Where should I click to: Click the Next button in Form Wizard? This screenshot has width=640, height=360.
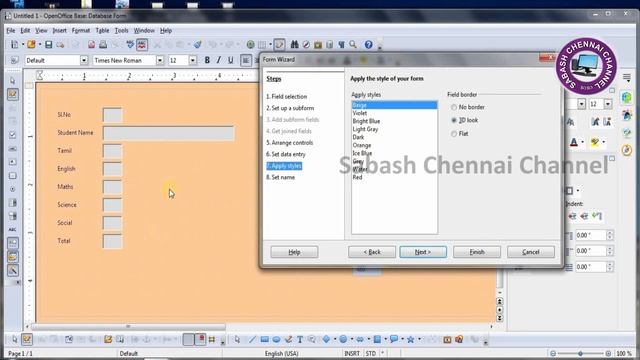423,252
